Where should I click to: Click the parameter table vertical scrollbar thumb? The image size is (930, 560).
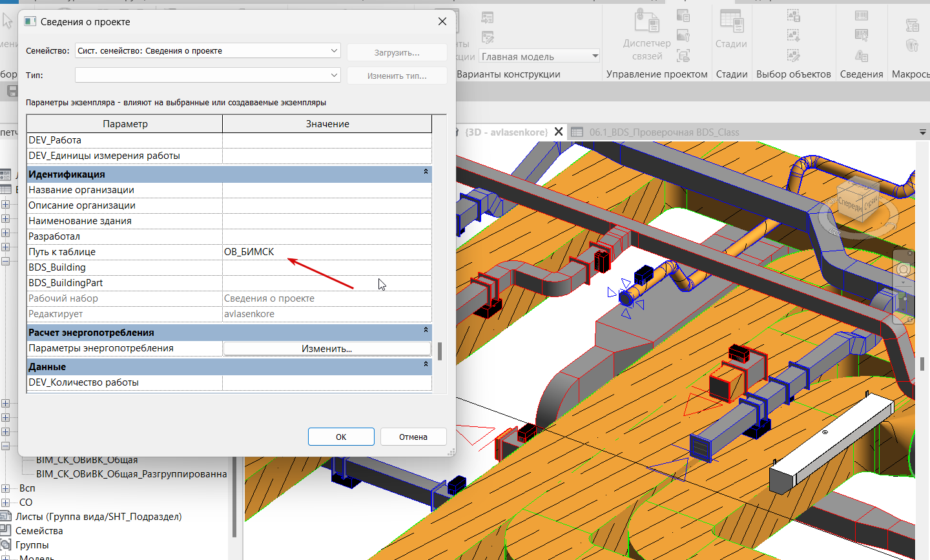pos(440,351)
